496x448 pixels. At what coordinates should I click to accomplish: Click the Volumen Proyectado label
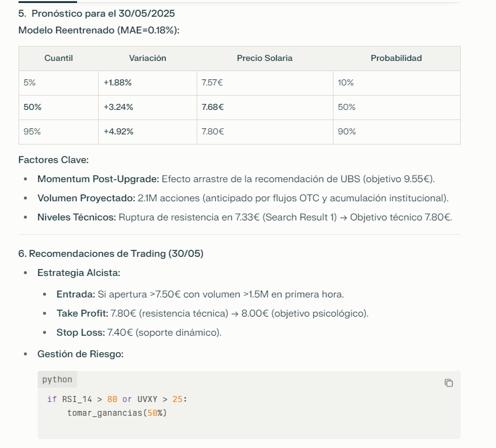point(87,198)
